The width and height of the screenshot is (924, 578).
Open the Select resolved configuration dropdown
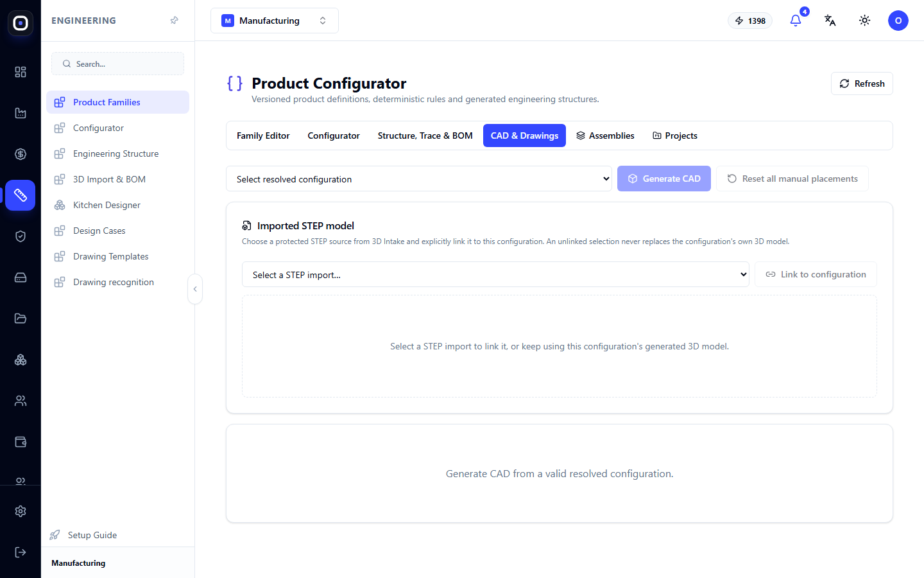click(x=419, y=179)
